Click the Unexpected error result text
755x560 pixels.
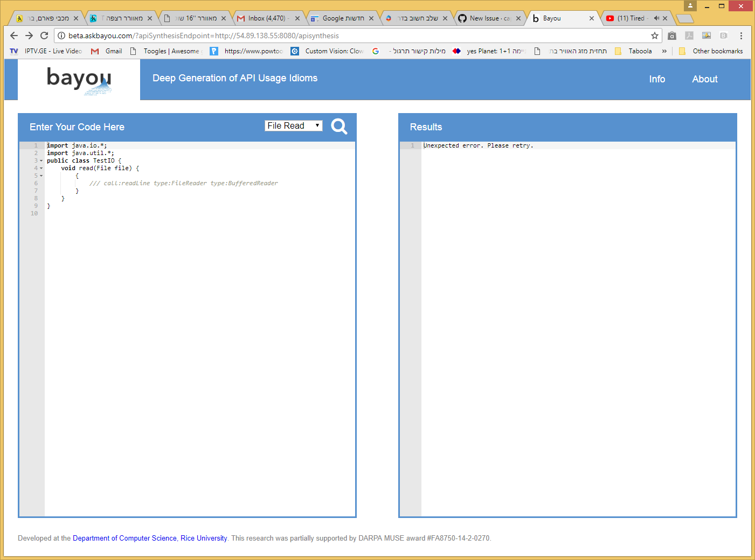479,145
